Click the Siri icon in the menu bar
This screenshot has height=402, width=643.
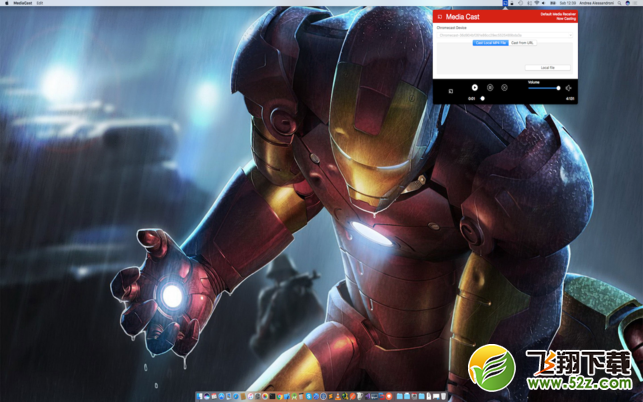(627, 3)
